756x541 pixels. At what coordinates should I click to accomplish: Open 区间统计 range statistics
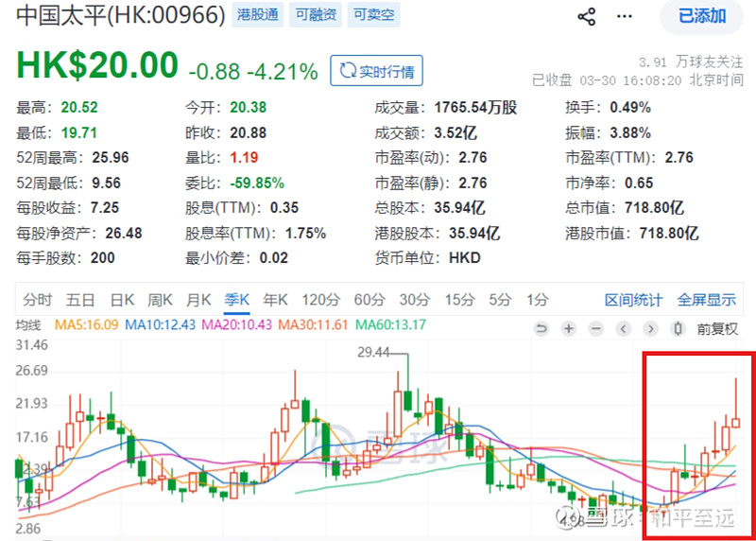click(633, 300)
